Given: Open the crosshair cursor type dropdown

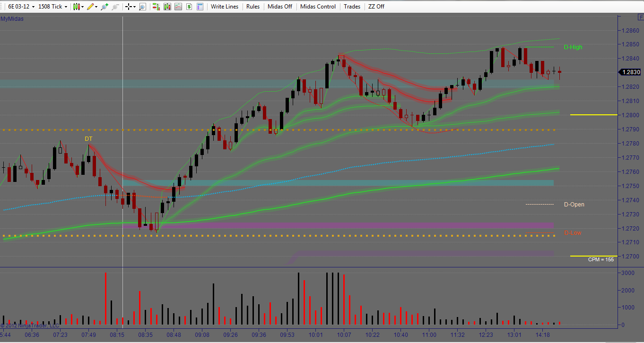Looking at the screenshot, I should (x=130, y=7).
